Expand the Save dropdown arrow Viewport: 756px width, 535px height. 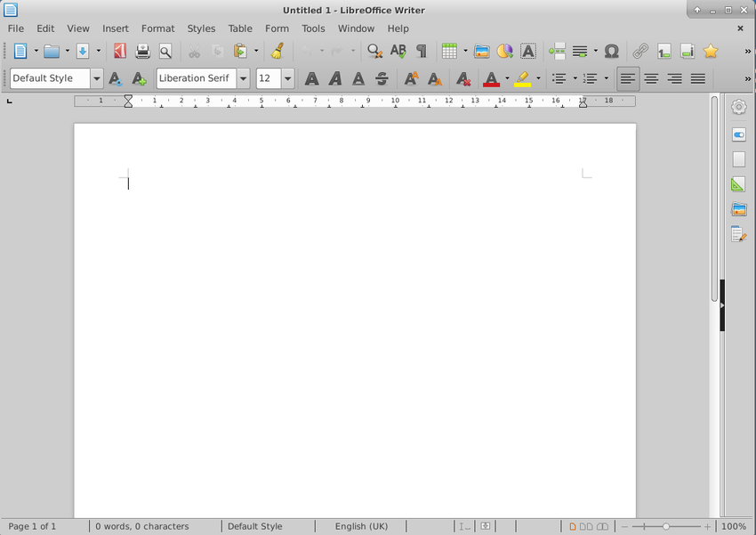(99, 51)
